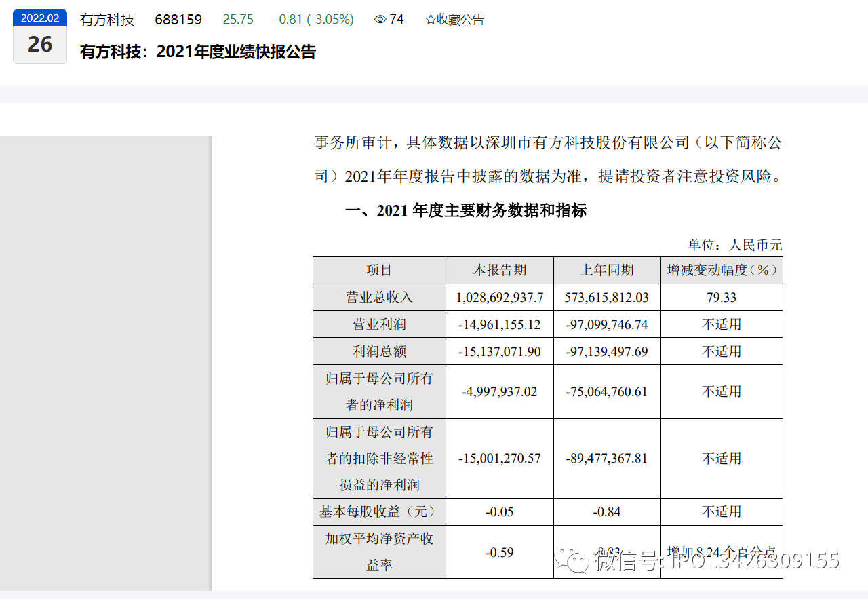Screen dimensions: 868x599
Task: Click the value -4,997,937.02
Action: pos(500,391)
